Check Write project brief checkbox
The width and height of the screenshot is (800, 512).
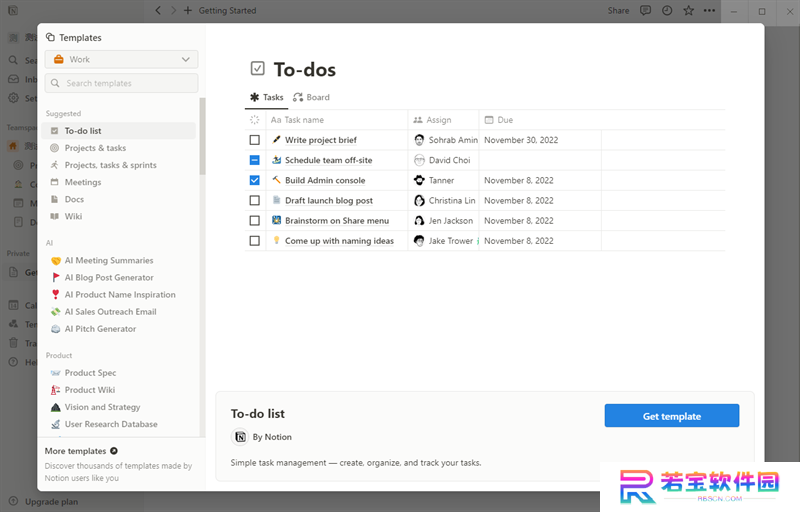pos(255,140)
